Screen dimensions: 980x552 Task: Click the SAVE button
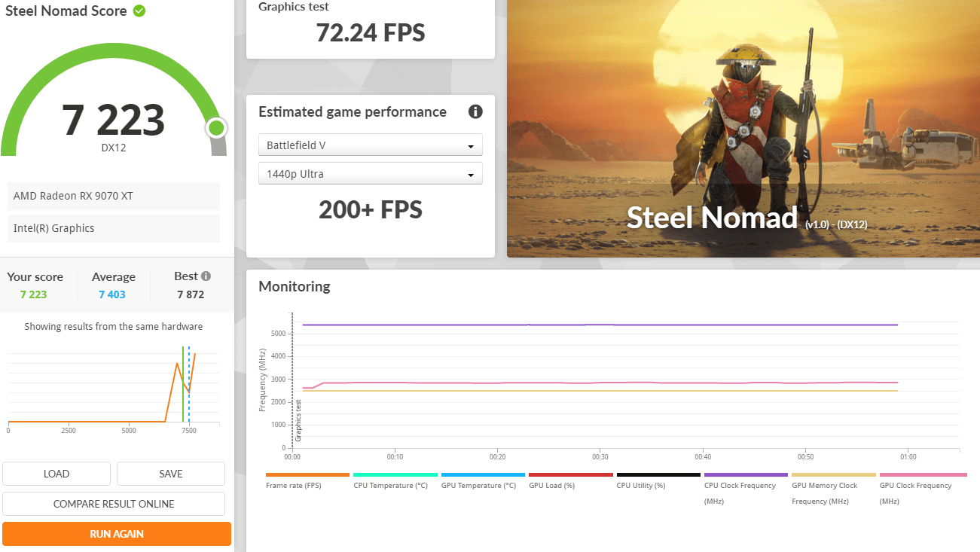(171, 474)
